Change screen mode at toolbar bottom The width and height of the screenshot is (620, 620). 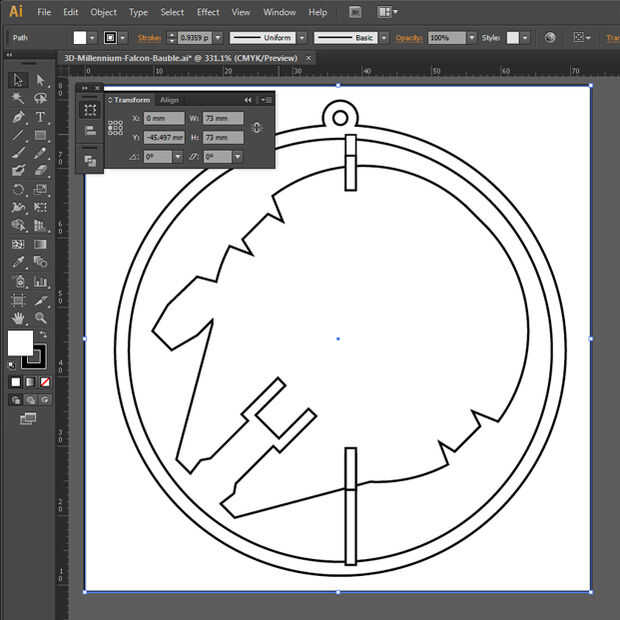point(28,418)
